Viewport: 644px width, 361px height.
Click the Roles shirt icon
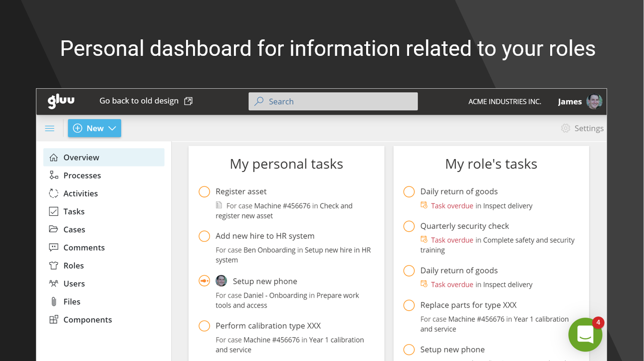pyautogui.click(x=54, y=266)
